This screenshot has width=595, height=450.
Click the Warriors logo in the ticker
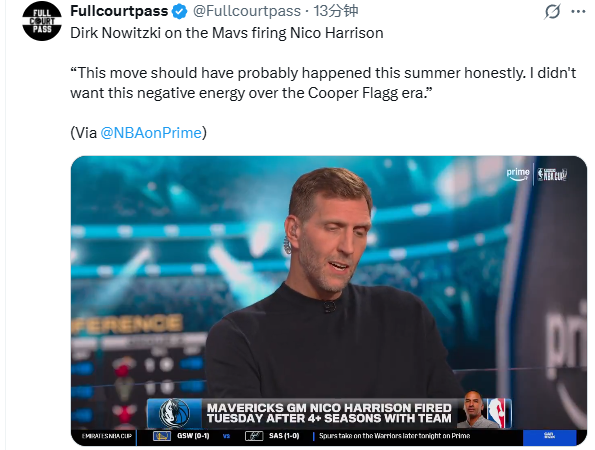point(162,436)
